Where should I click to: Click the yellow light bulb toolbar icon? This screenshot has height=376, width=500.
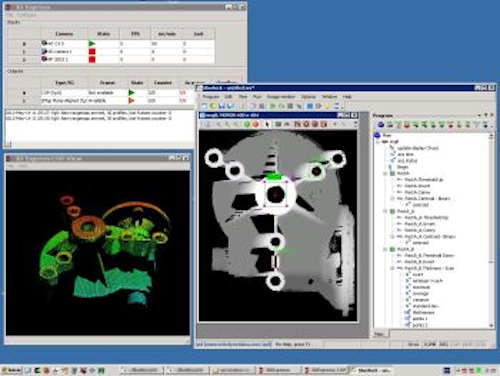327,106
